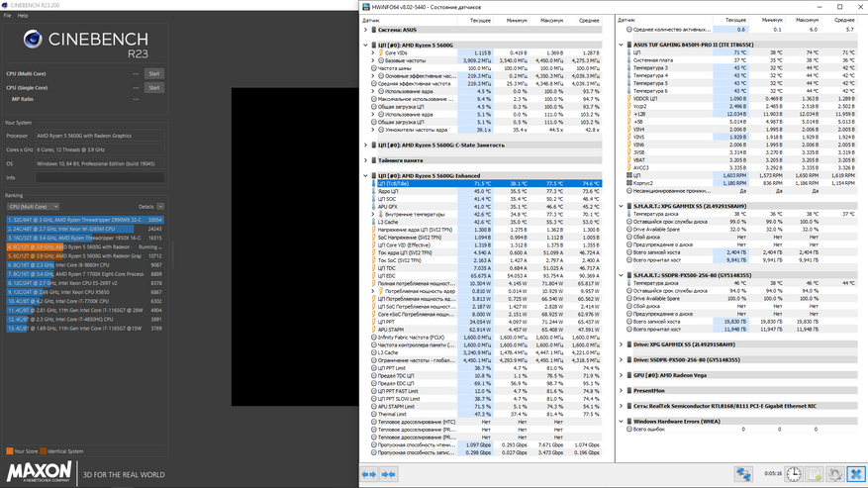Open the Details dropdown arrow in Ranking
This screenshot has height=488, width=868.
[x=160, y=207]
